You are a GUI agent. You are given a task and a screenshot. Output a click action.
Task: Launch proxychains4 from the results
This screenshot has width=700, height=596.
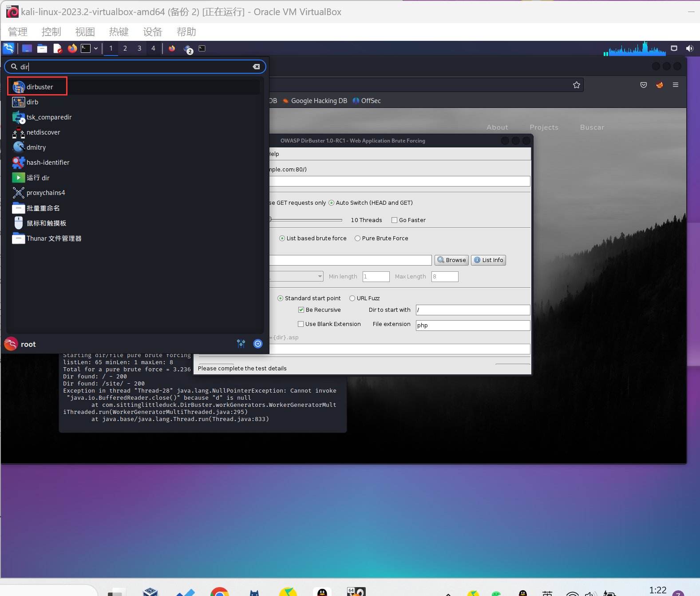click(x=135, y=193)
